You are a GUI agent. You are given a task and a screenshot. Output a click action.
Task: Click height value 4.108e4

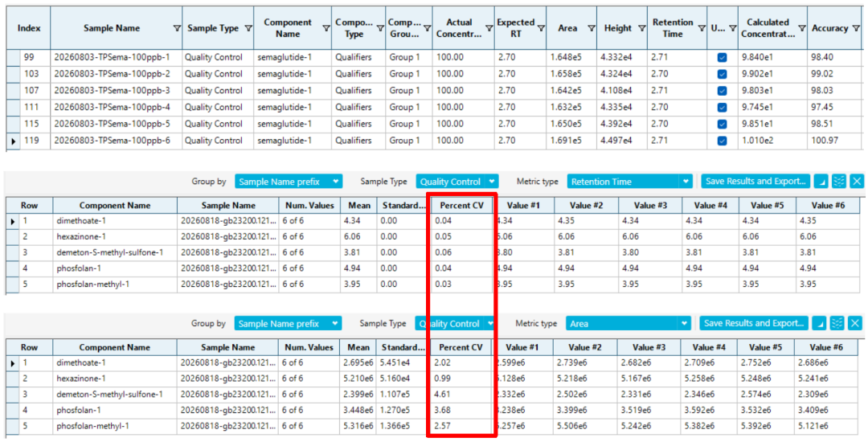[616, 91]
